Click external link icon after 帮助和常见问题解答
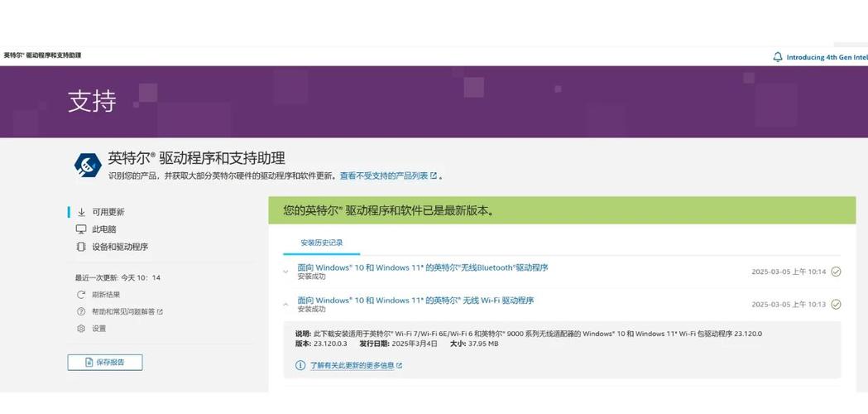The height and width of the screenshot is (414, 868). [x=160, y=312]
